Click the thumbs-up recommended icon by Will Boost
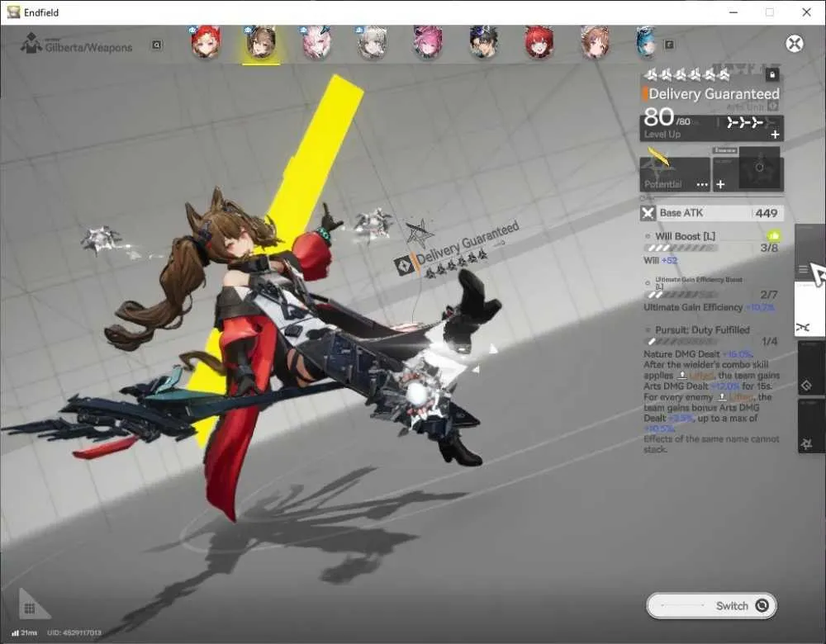The width and height of the screenshot is (826, 644). (773, 236)
